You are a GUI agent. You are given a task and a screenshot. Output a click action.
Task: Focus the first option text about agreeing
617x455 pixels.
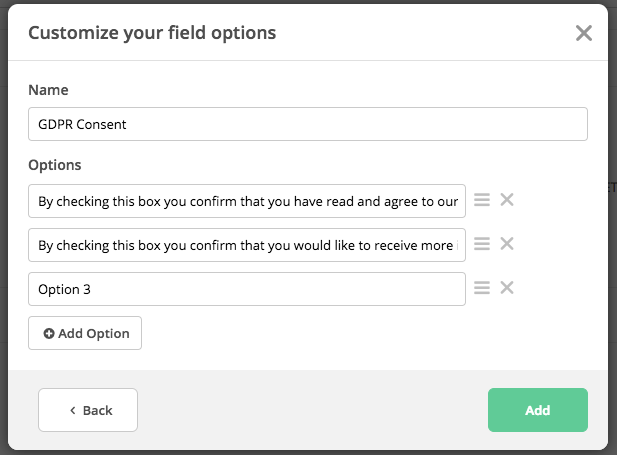pyautogui.click(x=247, y=201)
